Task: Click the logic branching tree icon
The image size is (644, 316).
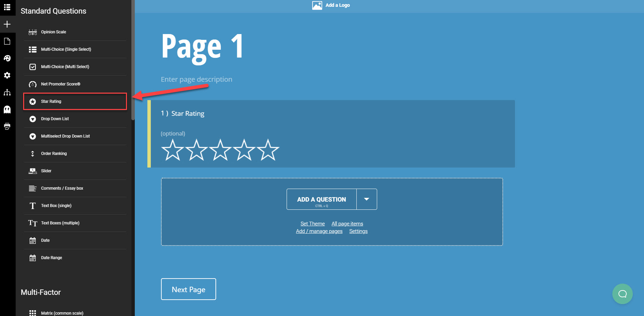Action: point(7,92)
